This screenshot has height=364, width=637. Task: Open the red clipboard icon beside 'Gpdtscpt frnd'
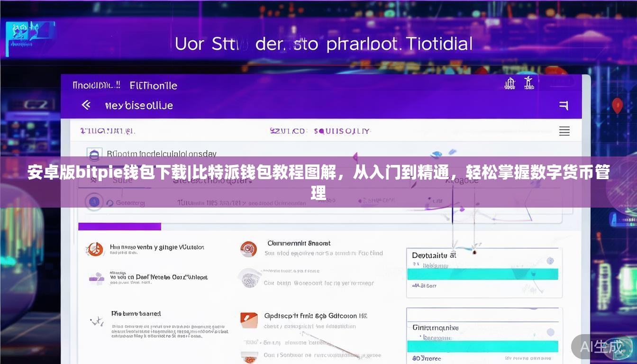tap(249, 319)
